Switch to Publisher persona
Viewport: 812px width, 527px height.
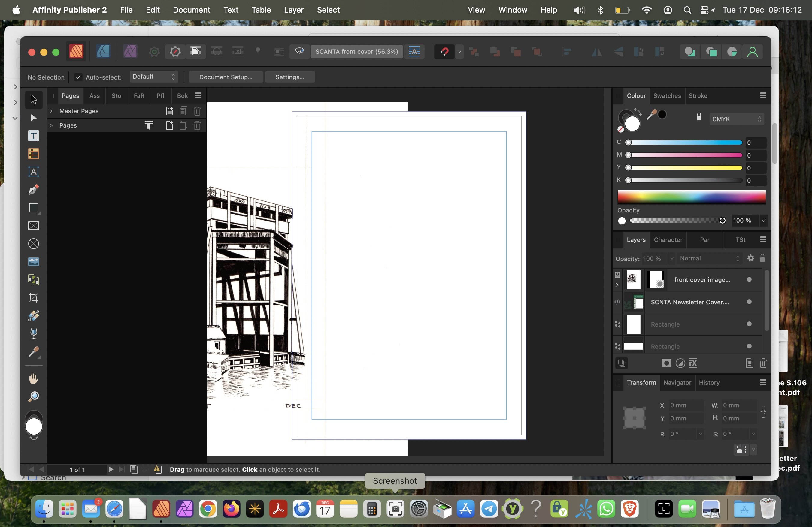(76, 52)
